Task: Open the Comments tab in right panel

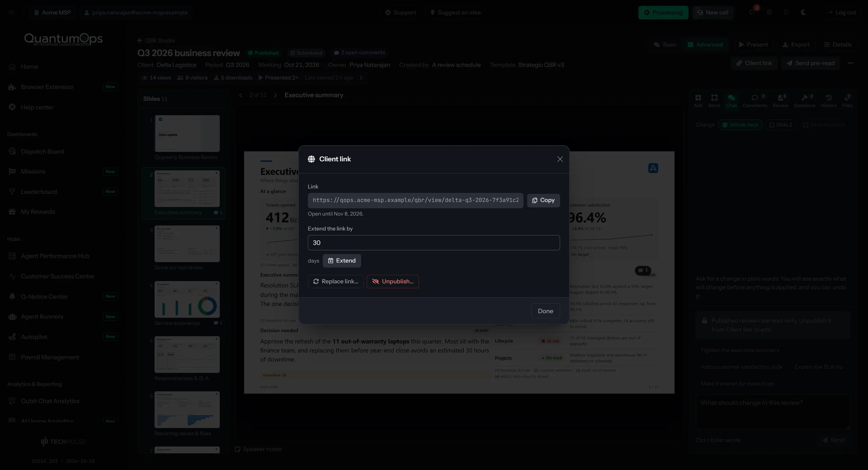Action: (755, 101)
